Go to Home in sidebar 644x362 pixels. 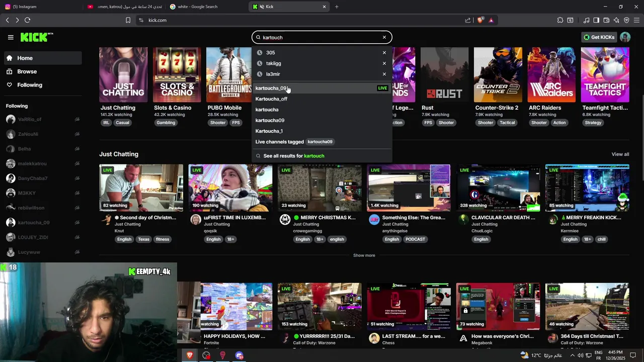click(x=43, y=58)
